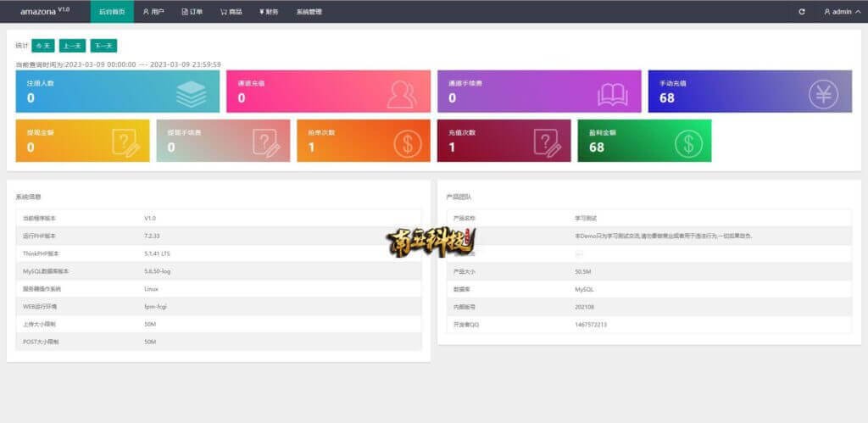Click the book icon on purple card
The image size is (868, 423).
click(612, 93)
